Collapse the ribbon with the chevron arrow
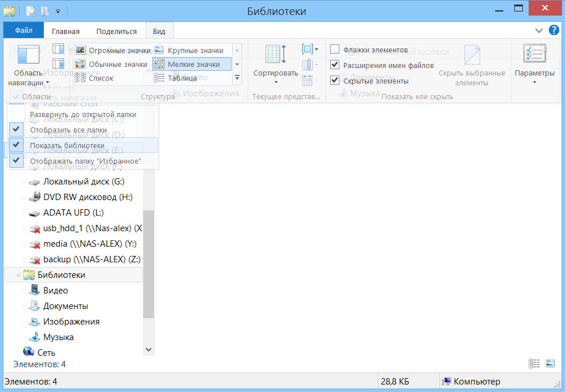565x392 pixels. 539,31
